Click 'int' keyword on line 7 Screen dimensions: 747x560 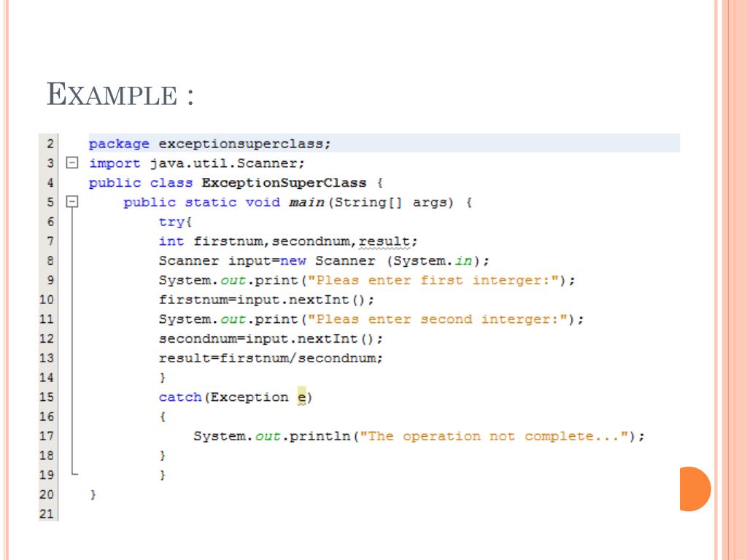(x=171, y=241)
